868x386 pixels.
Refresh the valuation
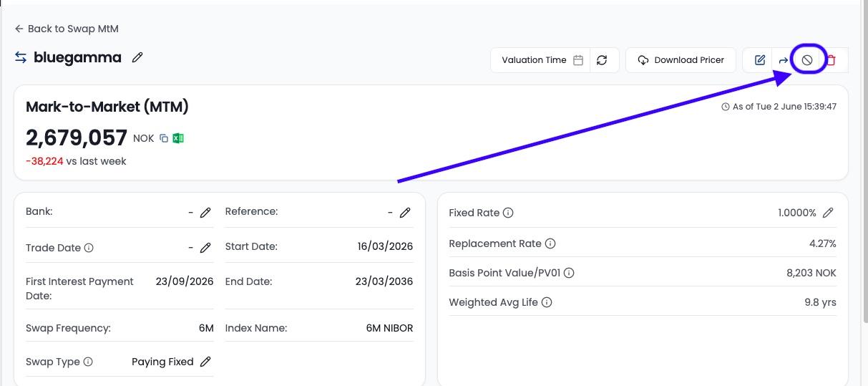(x=602, y=60)
